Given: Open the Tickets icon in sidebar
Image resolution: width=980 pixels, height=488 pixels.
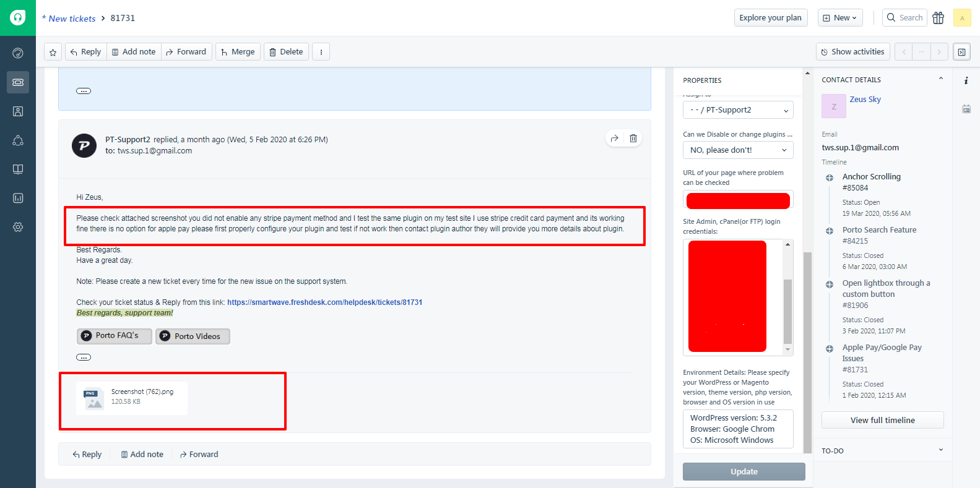Looking at the screenshot, I should pyautogui.click(x=18, y=82).
